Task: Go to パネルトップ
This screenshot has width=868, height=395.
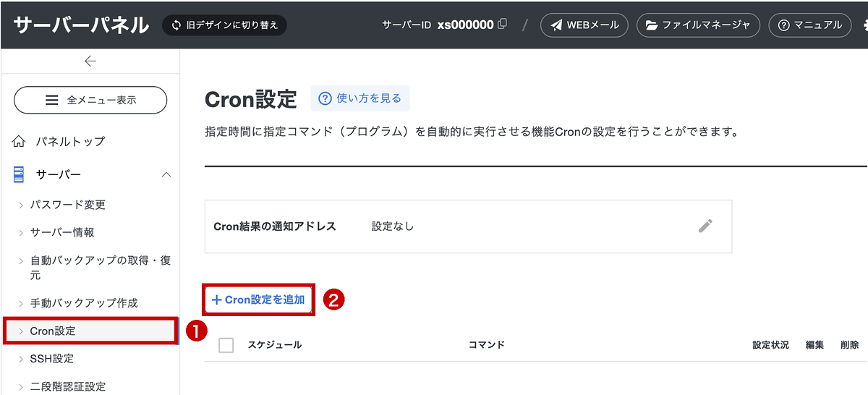Action: [x=70, y=141]
